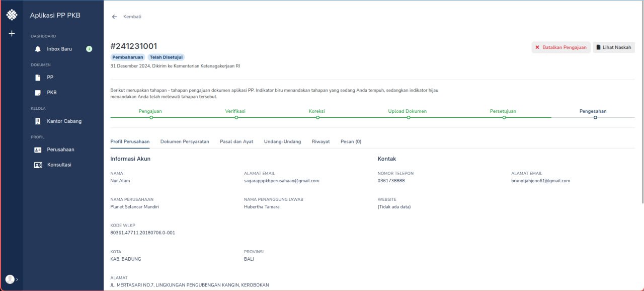Click the back arrow icon near Kembali

pyautogui.click(x=114, y=17)
